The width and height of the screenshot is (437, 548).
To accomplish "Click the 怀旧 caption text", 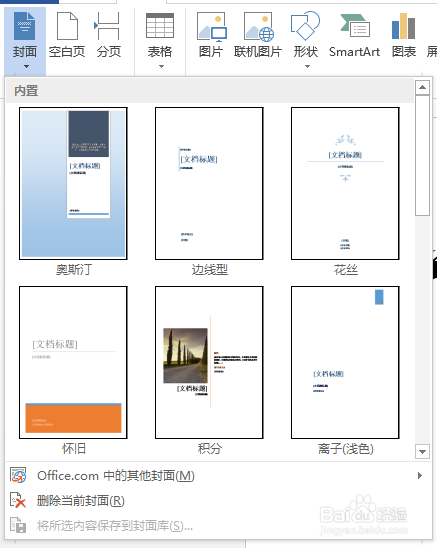I will click(74, 449).
